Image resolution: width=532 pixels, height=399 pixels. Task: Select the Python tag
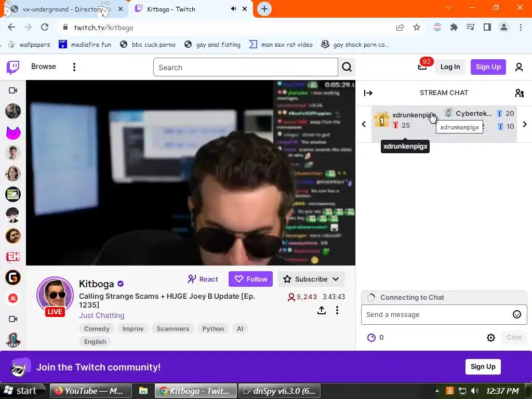213,329
